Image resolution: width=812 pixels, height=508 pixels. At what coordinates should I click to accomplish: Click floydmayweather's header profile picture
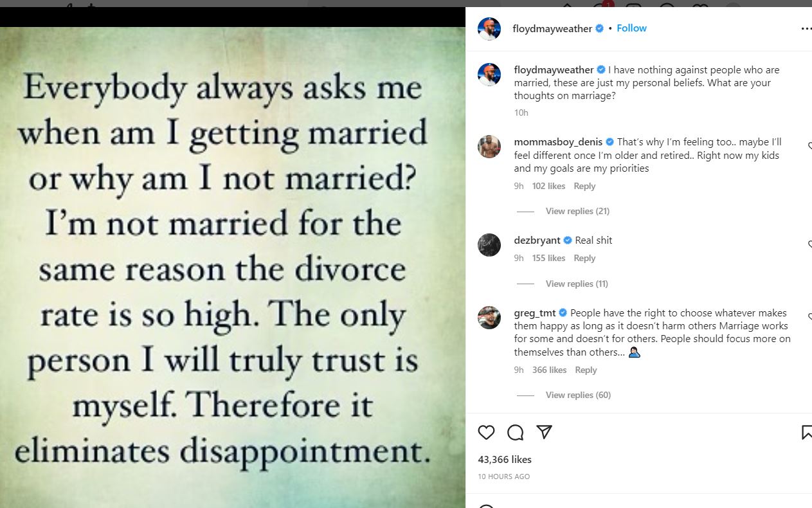tap(489, 29)
